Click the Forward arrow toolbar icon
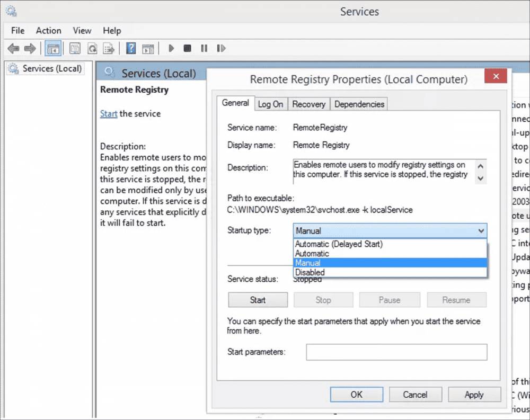 coord(30,48)
